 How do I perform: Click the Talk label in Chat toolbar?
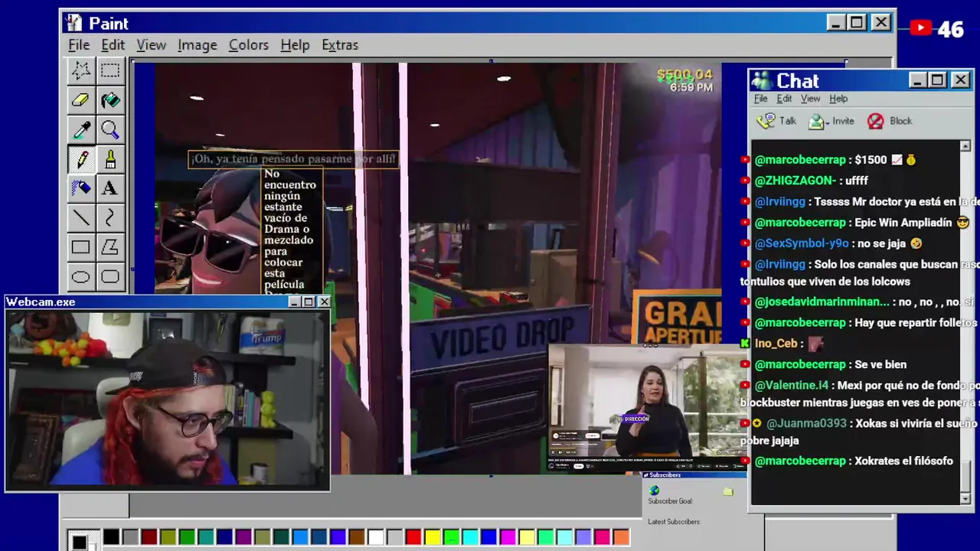tap(788, 121)
